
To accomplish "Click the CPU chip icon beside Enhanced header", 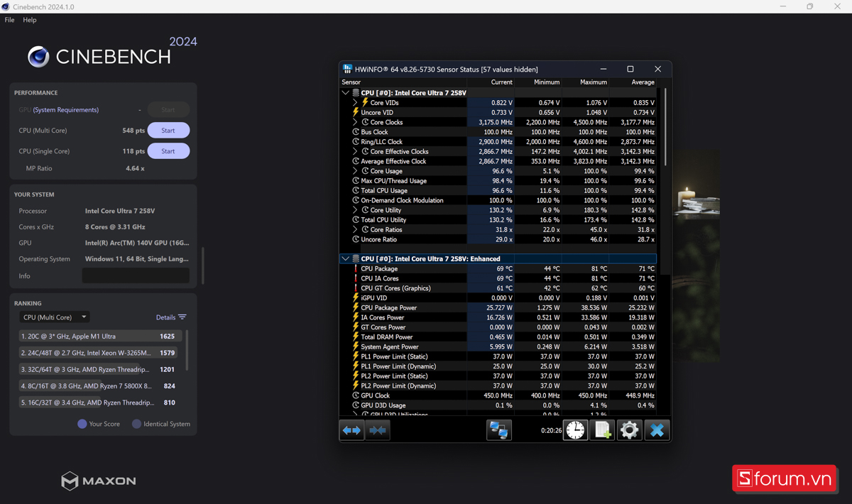I will (356, 258).
